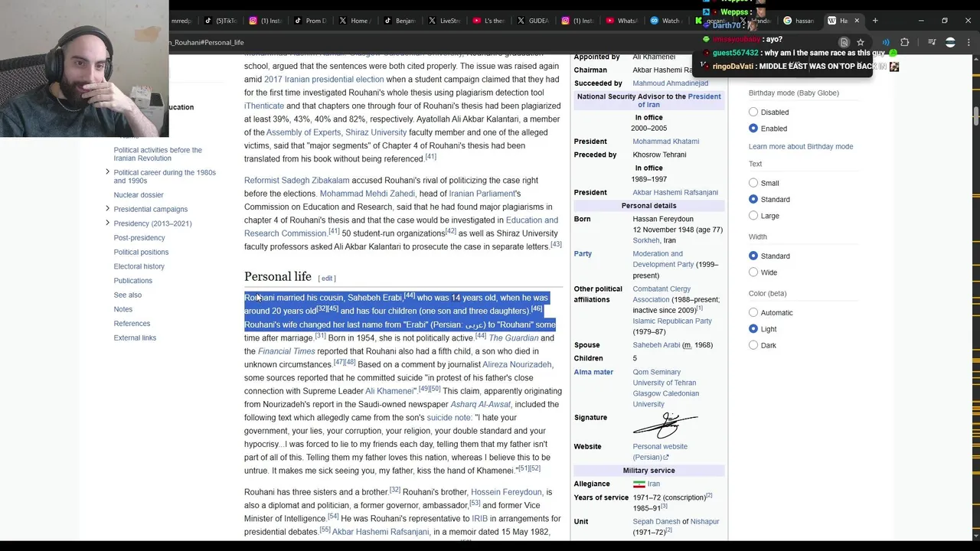Screen dimensions: 980x551
Task: Open the Prom D TikTok tab
Action: click(311, 21)
